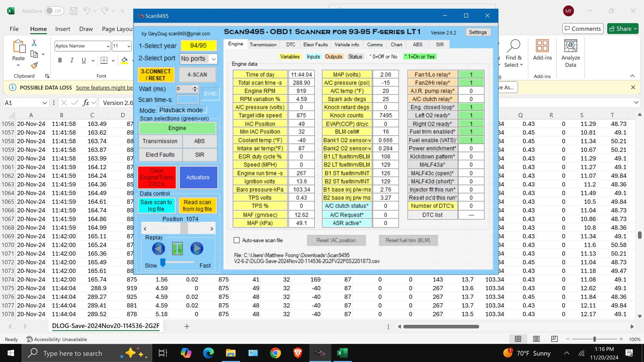Switch to the Transmission tab in Scan9495
644x362 pixels.
tap(263, 44)
